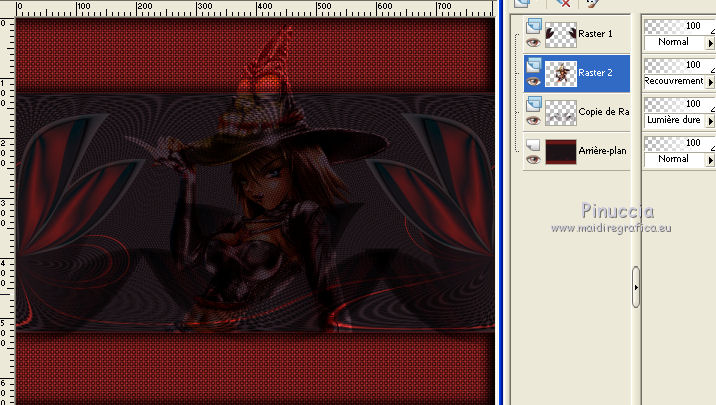Image resolution: width=716 pixels, height=405 pixels.
Task: Toggle visibility eye of Raster 2 layer
Action: tap(533, 81)
